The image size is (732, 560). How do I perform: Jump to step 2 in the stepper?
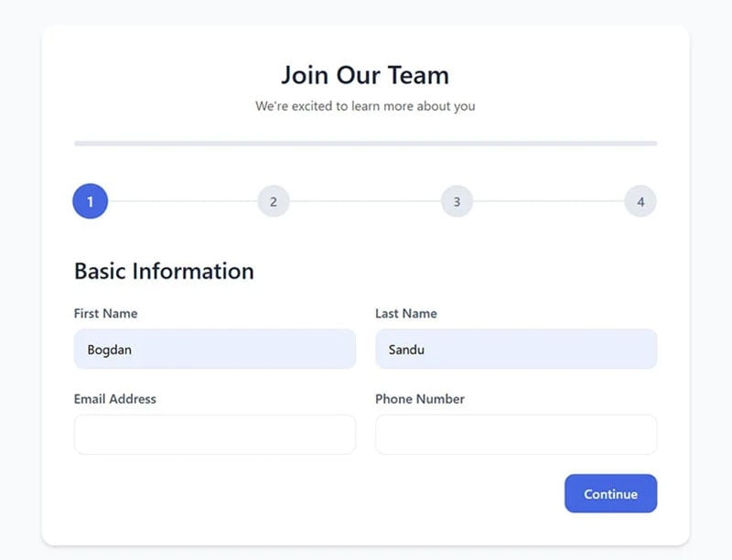274,201
